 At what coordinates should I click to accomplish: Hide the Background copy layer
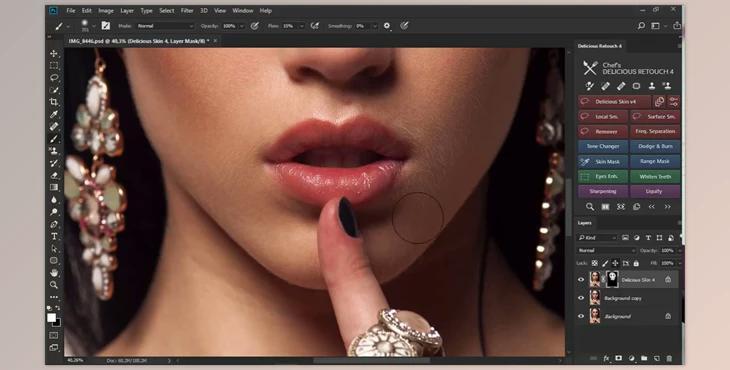[581, 298]
